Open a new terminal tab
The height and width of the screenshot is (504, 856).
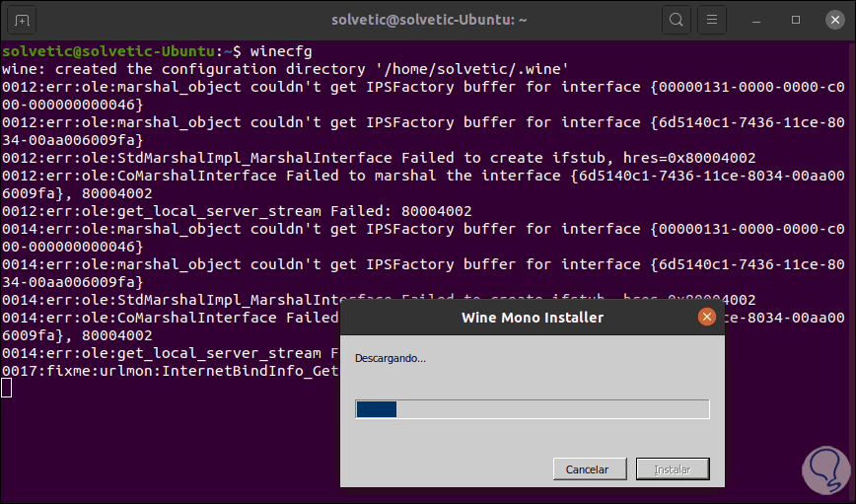coord(23,20)
